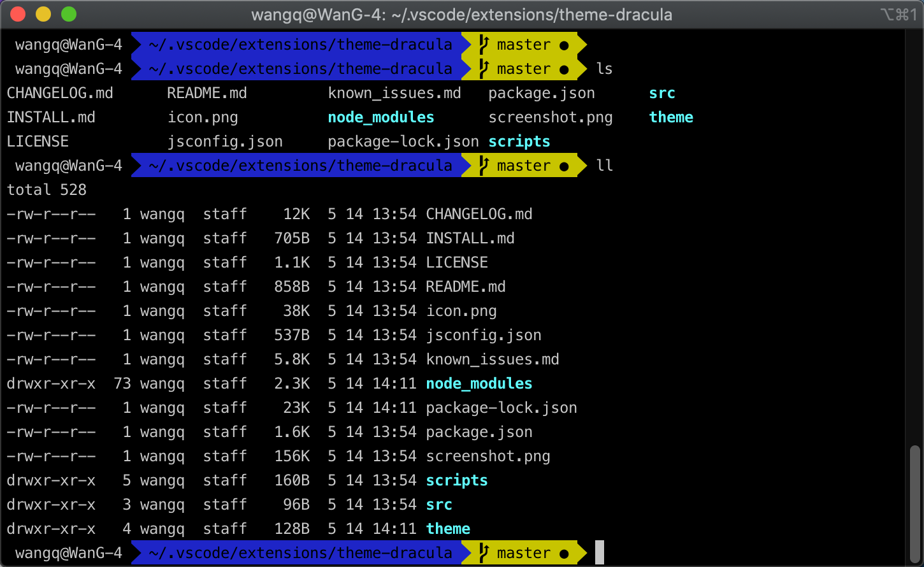This screenshot has height=567, width=924.
Task: Click 'theme' in the long listing
Action: pyautogui.click(x=448, y=529)
